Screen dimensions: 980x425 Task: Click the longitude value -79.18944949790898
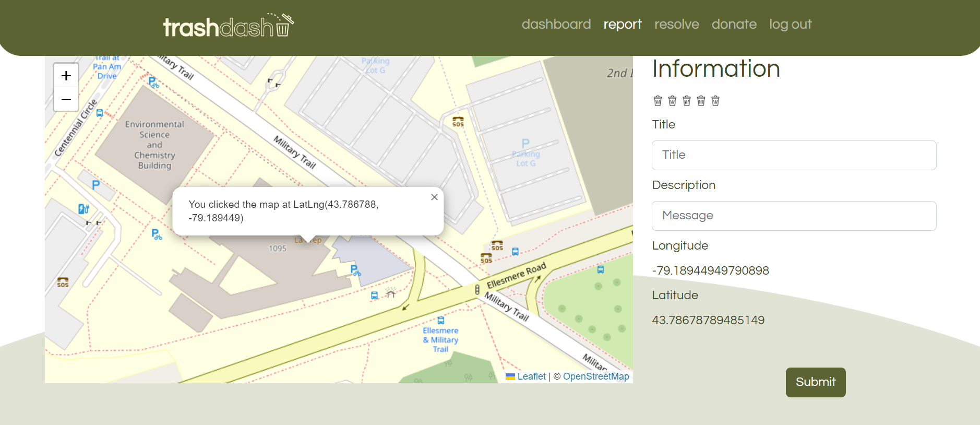pos(711,270)
